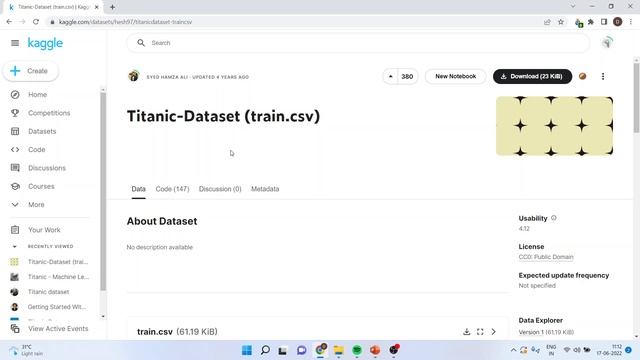Click the train.csv file title
The height and width of the screenshot is (360, 640).
coord(155,332)
